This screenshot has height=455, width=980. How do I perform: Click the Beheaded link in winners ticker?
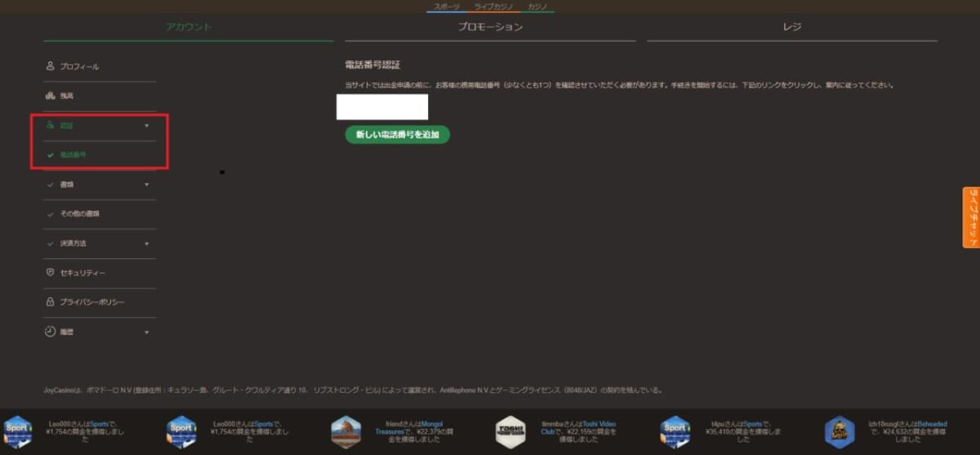click(931, 424)
